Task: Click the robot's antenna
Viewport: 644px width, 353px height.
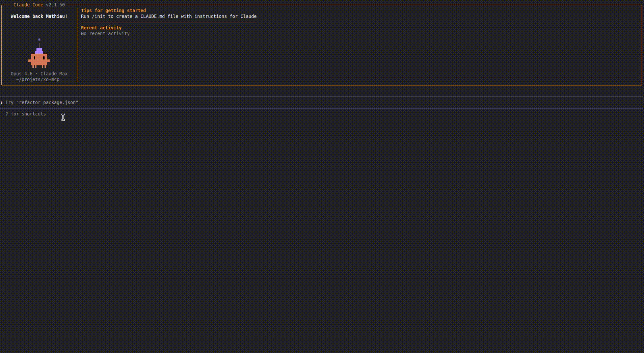Action: pos(39,45)
